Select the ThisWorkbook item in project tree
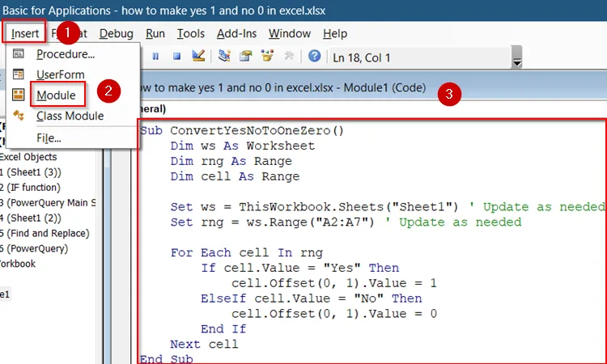This screenshot has width=607, height=364. click(x=18, y=264)
